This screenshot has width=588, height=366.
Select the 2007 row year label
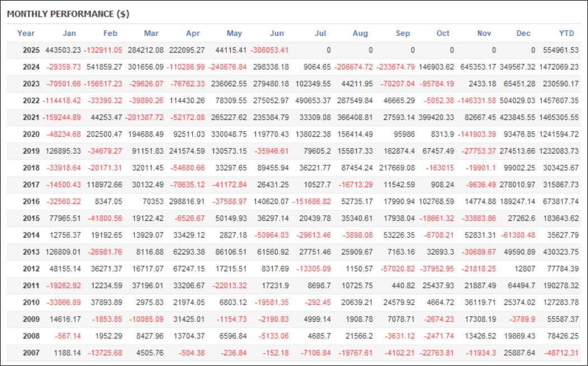pos(31,353)
